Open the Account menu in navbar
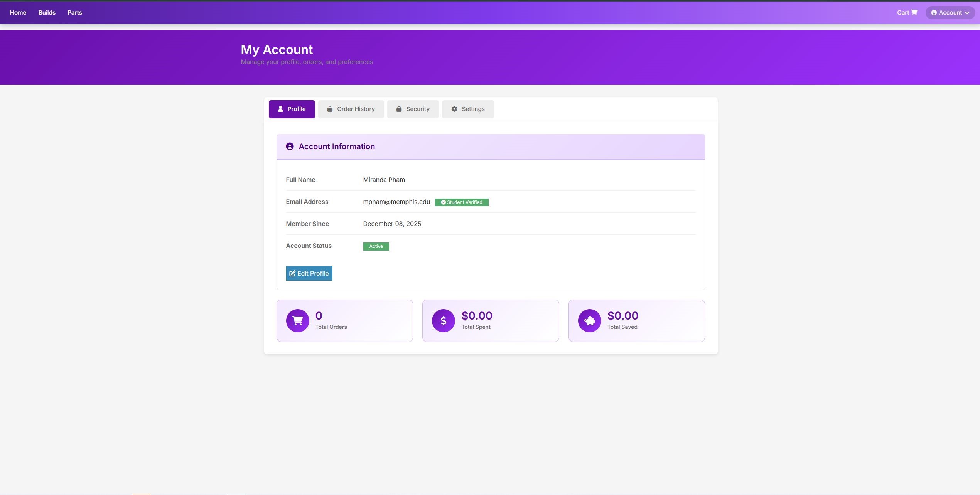The image size is (980, 495). [950, 13]
